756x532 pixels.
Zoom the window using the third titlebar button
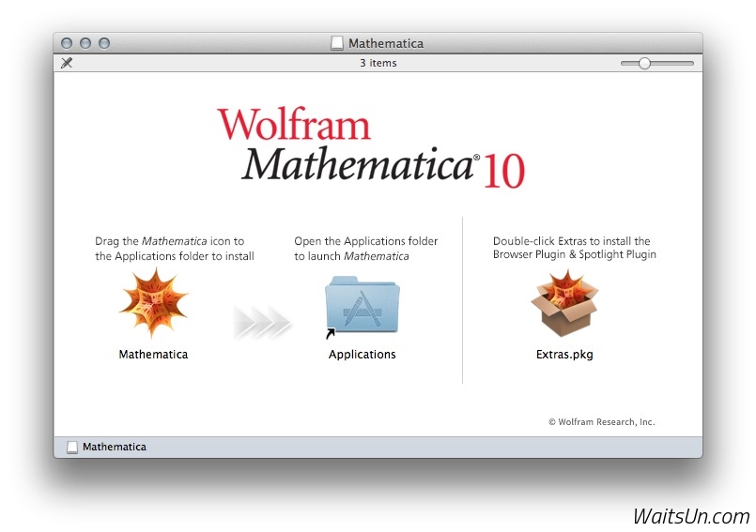(x=104, y=43)
